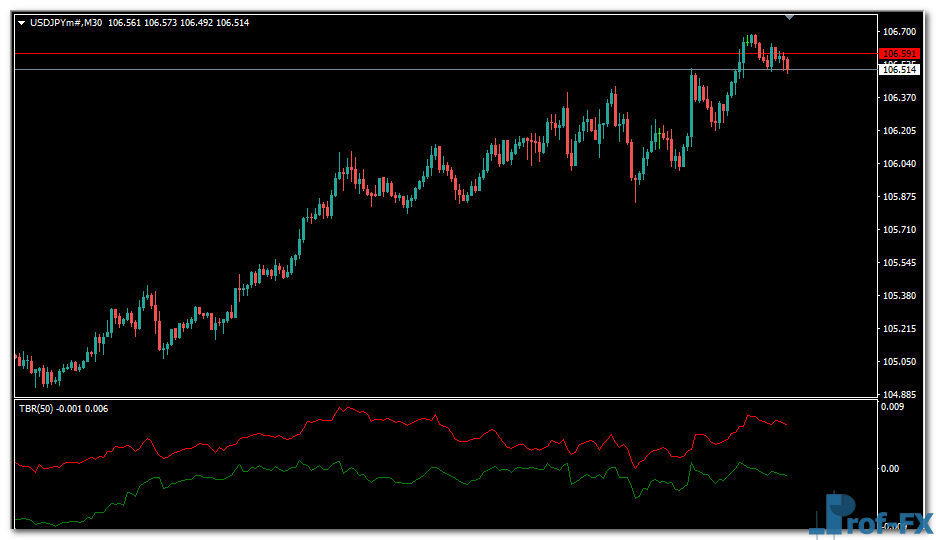Click the 106.040 level on price axis

(x=898, y=164)
